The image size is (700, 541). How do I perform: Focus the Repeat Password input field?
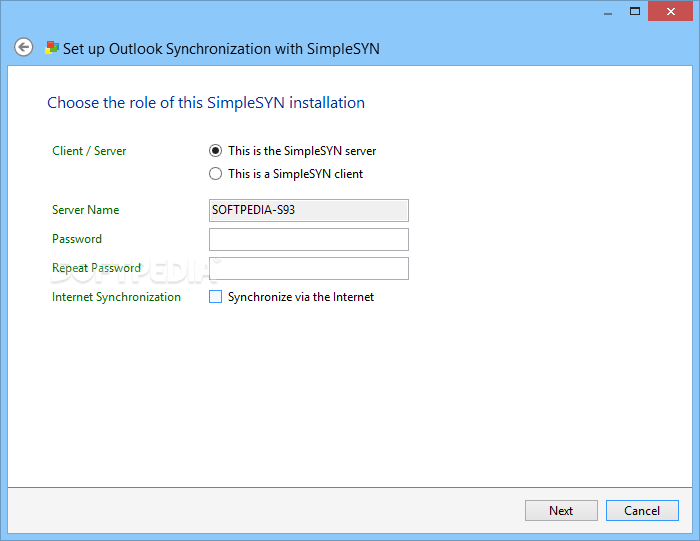[x=308, y=268]
